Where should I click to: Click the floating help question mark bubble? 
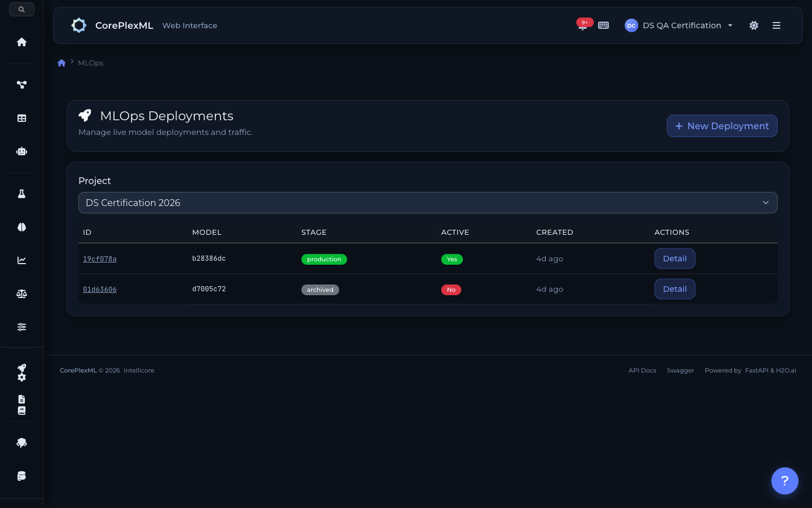click(x=785, y=481)
